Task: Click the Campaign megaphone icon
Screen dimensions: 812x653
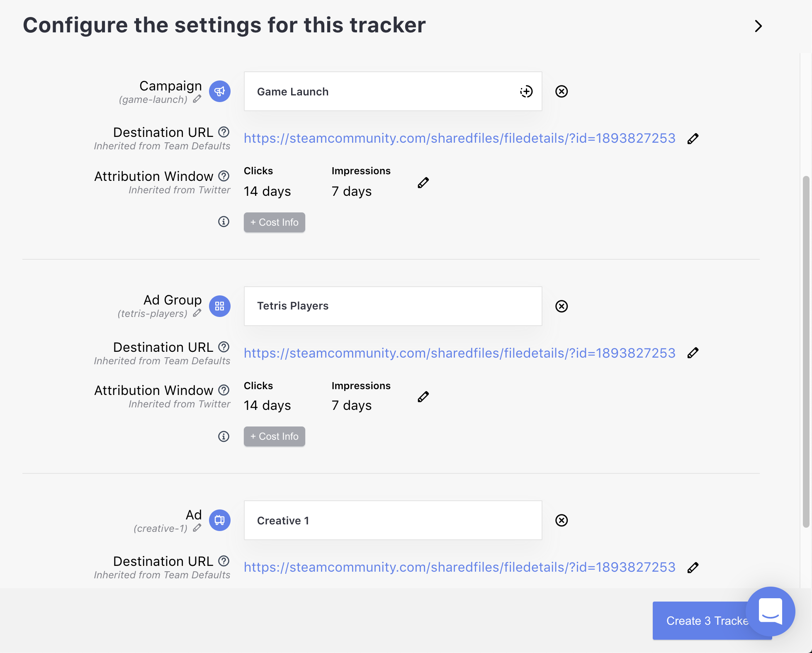Action: coord(220,91)
